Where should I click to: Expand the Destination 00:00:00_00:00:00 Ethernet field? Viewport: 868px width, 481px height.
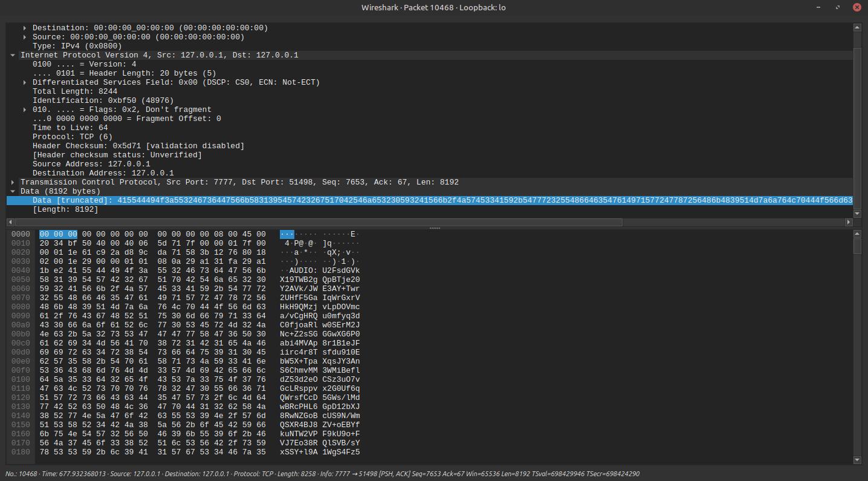point(25,28)
